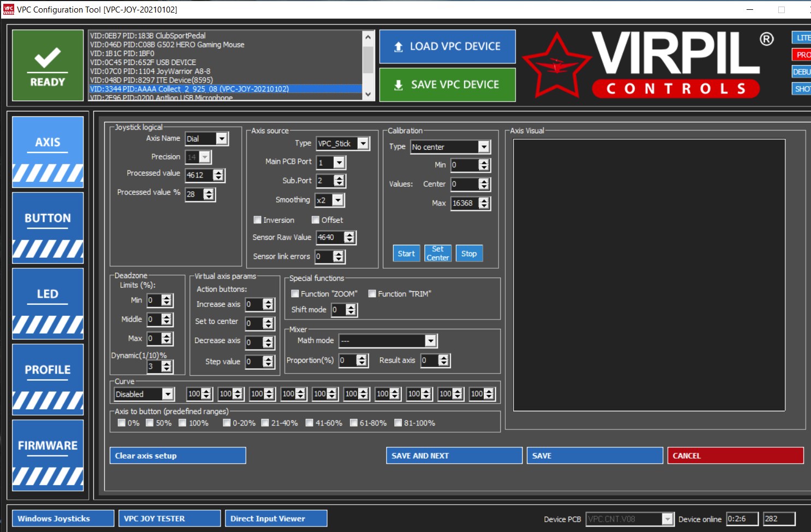Adjust the Step value stepper

click(268, 362)
